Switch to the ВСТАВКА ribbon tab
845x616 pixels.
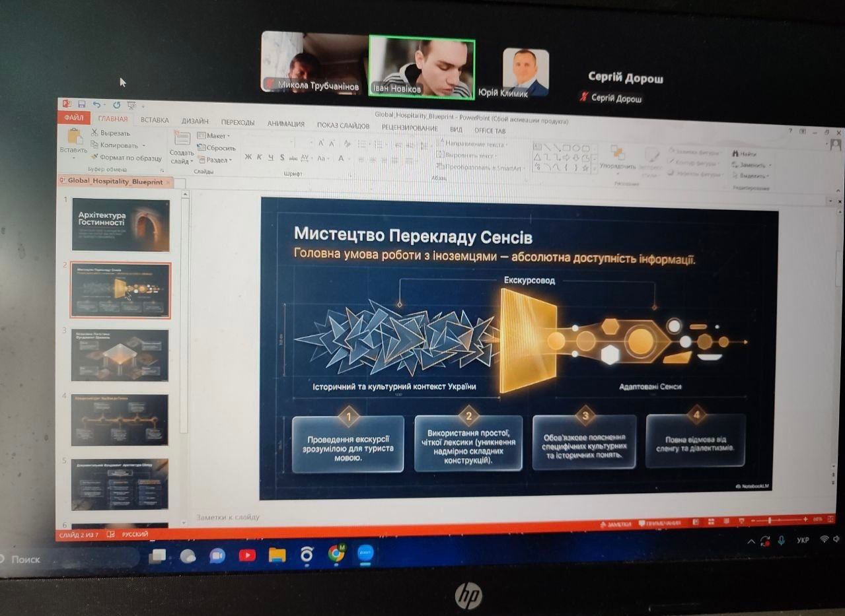coord(154,120)
